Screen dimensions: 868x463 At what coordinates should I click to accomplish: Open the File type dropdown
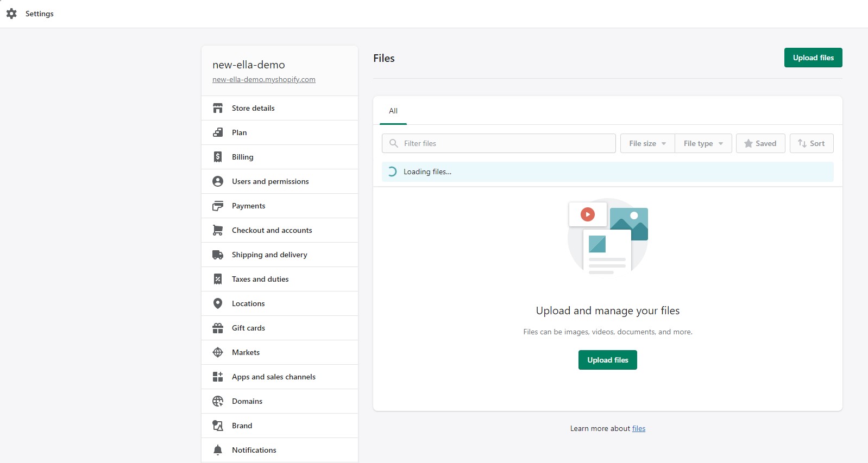point(703,143)
